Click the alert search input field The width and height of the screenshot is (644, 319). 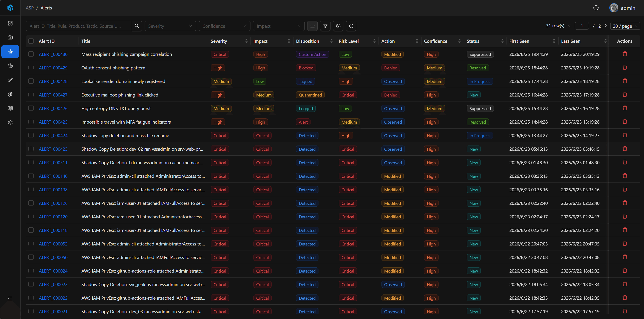[79, 26]
